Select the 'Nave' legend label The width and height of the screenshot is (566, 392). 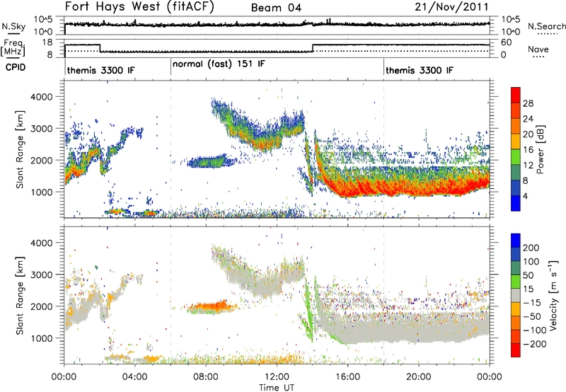tap(538, 49)
